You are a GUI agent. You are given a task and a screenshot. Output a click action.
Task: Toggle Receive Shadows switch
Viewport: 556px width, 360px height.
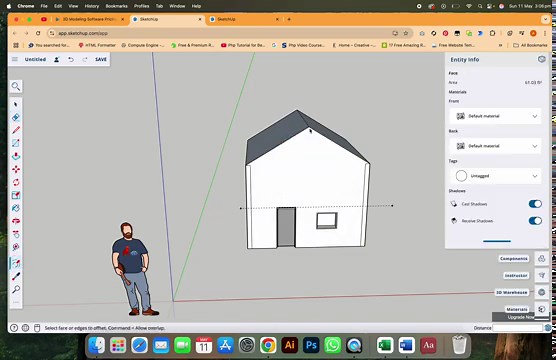pyautogui.click(x=535, y=221)
